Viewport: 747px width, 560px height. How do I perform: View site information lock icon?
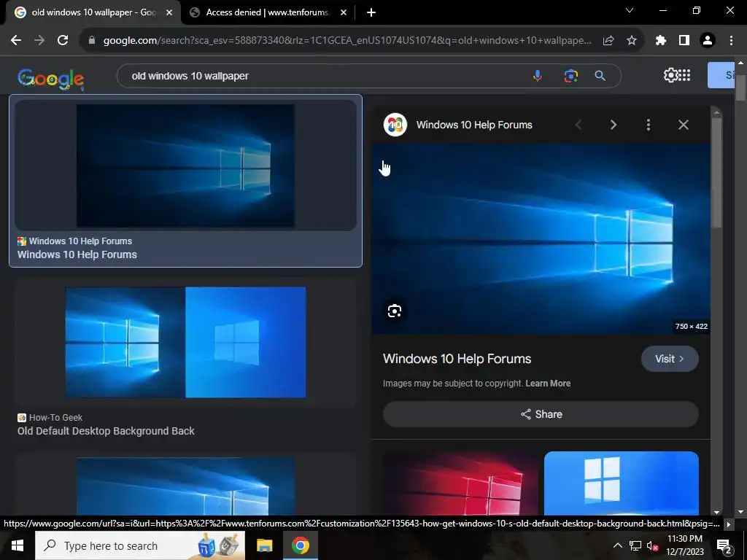[x=92, y=41]
